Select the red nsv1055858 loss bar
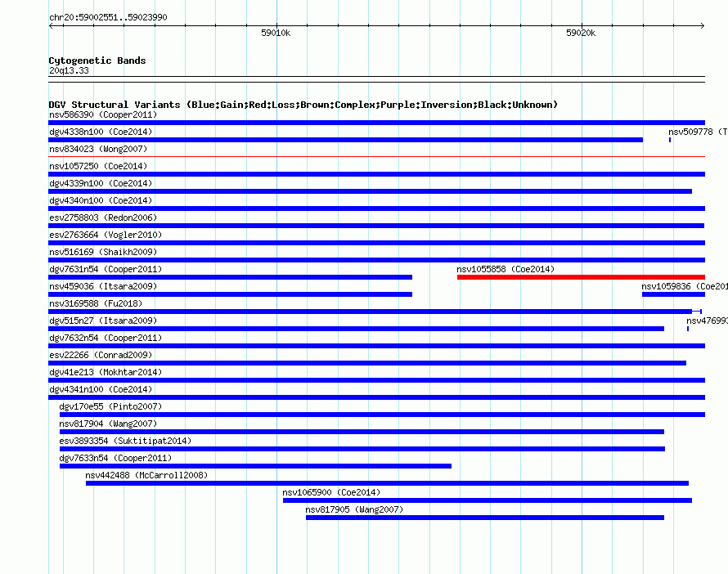The image size is (728, 574). pyautogui.click(x=581, y=277)
